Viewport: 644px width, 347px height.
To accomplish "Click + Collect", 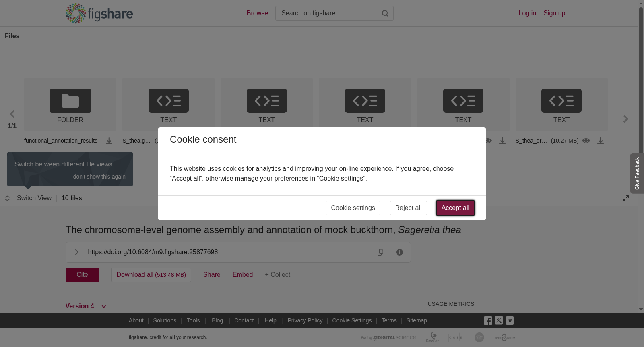I will [x=277, y=275].
